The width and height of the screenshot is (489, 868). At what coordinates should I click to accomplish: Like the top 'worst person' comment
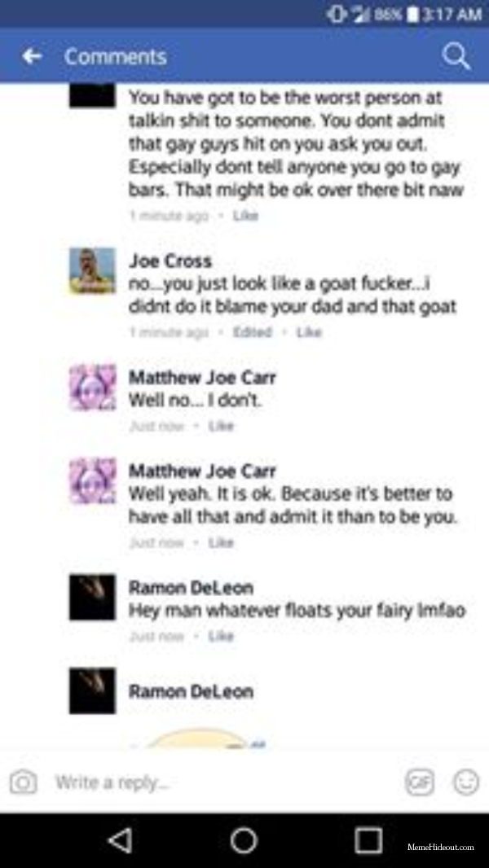coord(246,216)
